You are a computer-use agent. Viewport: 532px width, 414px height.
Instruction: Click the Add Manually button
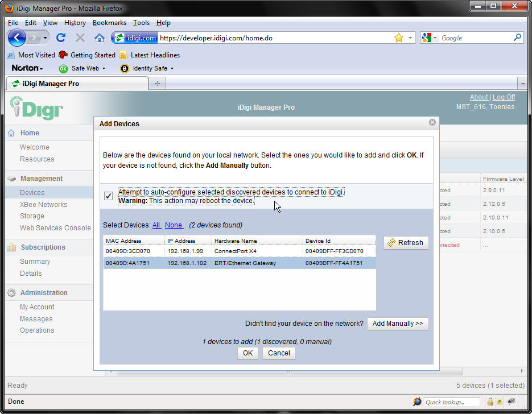398,324
